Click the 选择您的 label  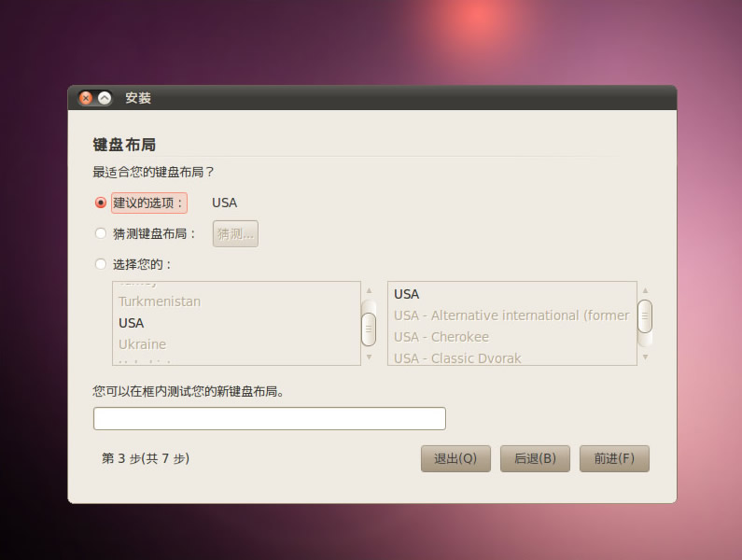[142, 265]
